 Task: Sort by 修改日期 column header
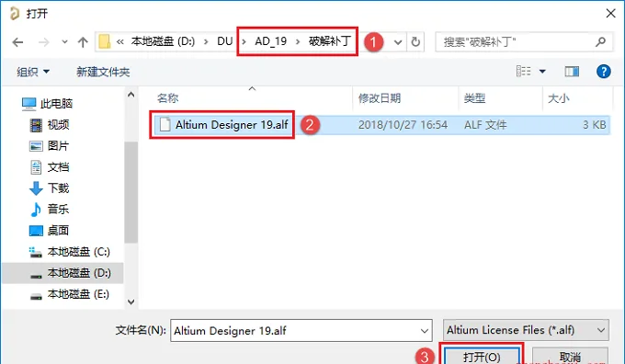380,98
